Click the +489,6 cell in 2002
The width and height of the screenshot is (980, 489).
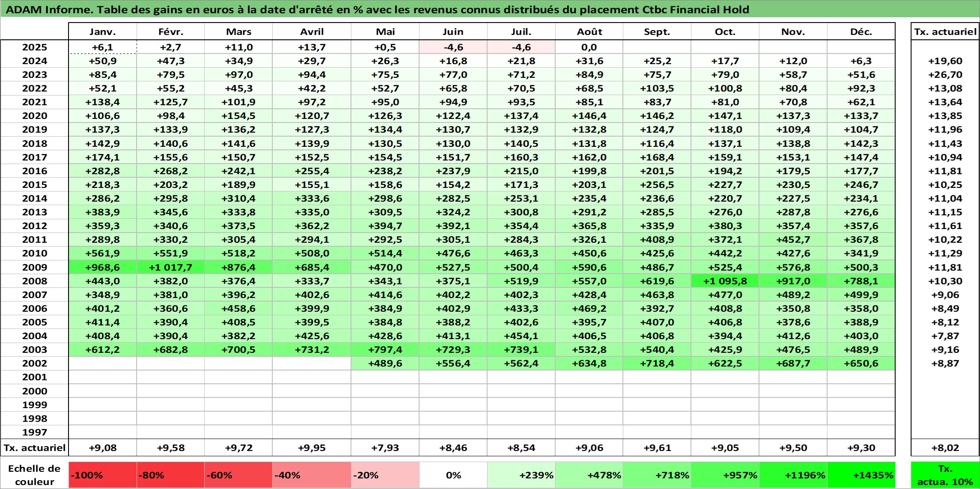pyautogui.click(x=385, y=363)
